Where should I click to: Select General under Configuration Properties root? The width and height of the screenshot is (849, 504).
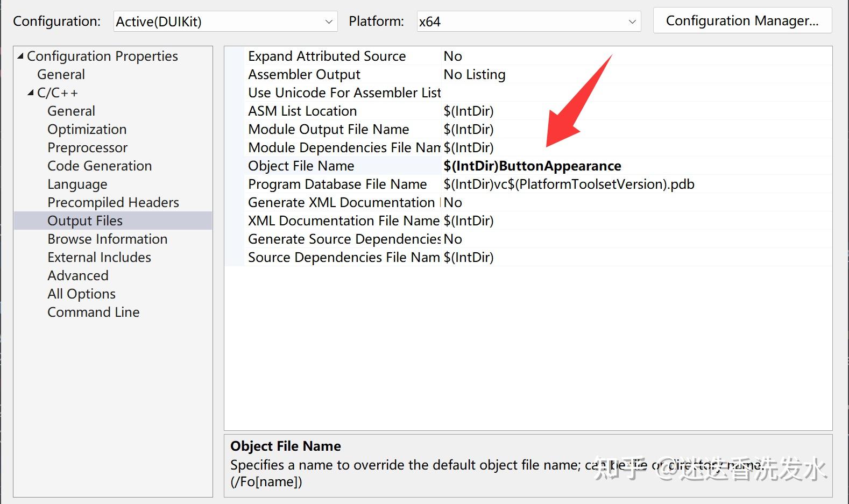[61, 74]
